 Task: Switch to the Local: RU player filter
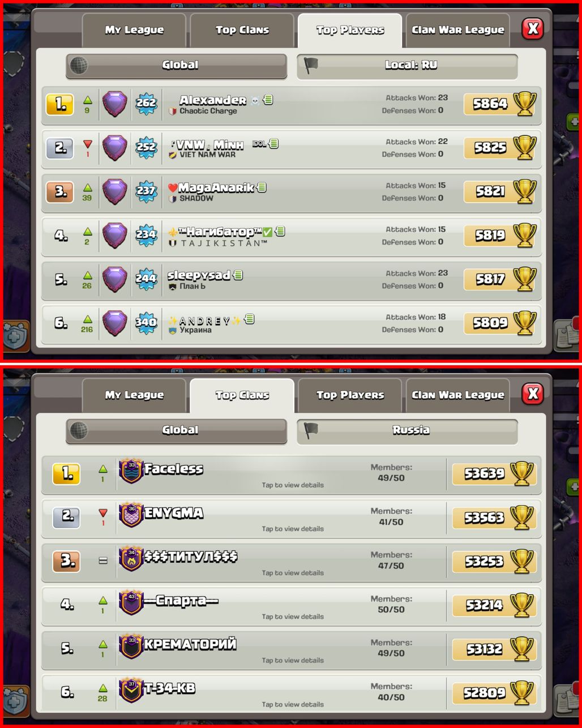pyautogui.click(x=407, y=66)
